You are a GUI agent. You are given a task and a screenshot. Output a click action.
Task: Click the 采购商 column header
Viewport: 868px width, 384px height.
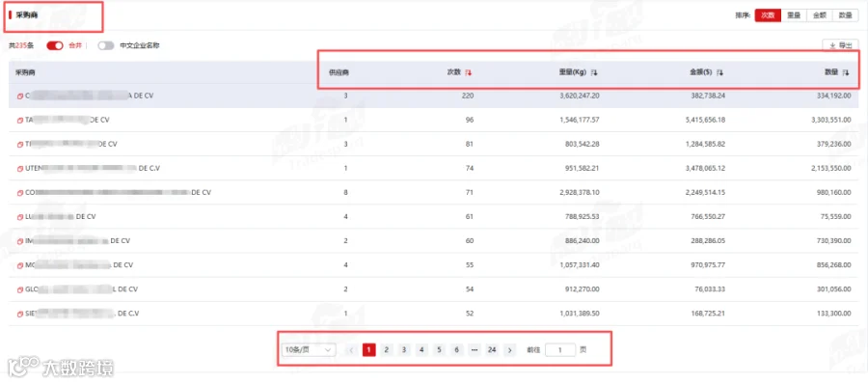(24, 72)
